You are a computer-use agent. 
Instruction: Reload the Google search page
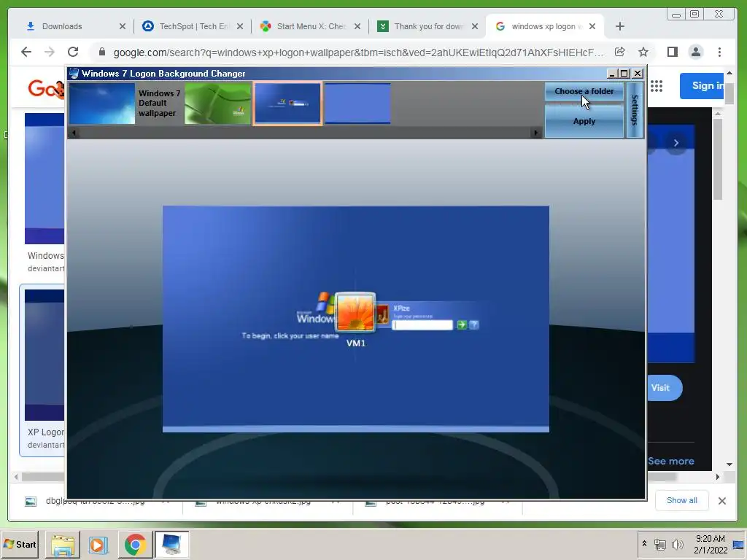tap(73, 52)
